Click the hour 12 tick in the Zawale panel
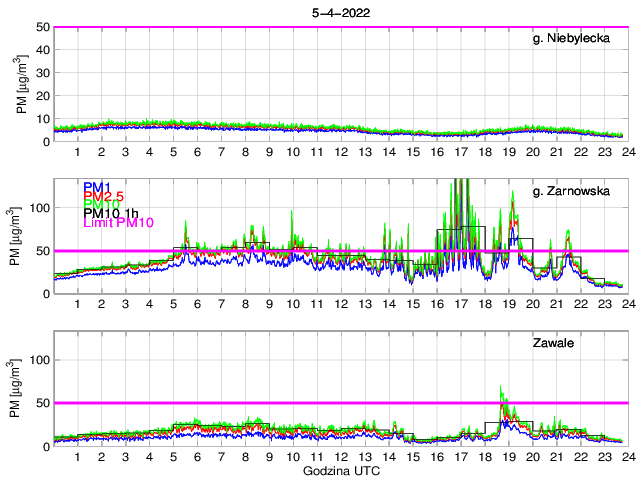This screenshot has height=480, width=640. 340,456
